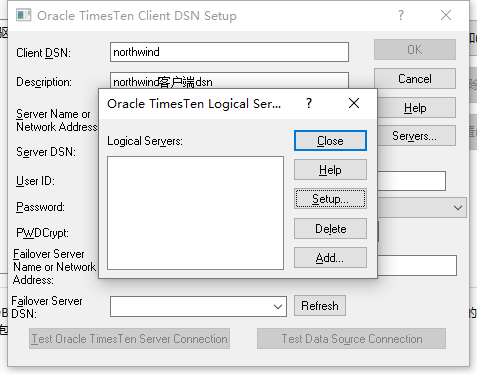Click the Failover Server Network Address field

417,265
